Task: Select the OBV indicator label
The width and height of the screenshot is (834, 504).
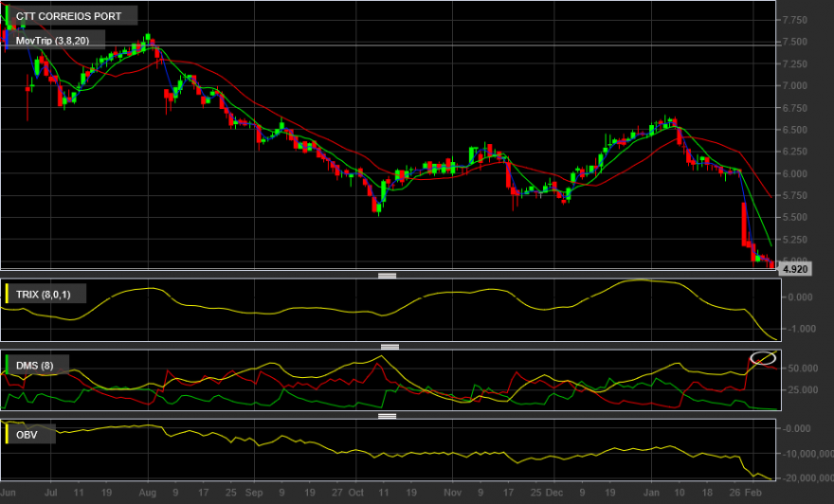Action: 27,434
